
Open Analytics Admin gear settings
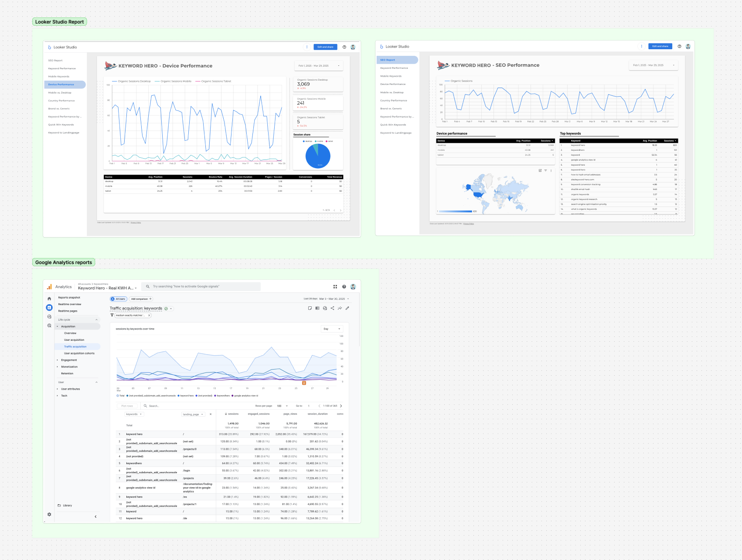(x=49, y=514)
